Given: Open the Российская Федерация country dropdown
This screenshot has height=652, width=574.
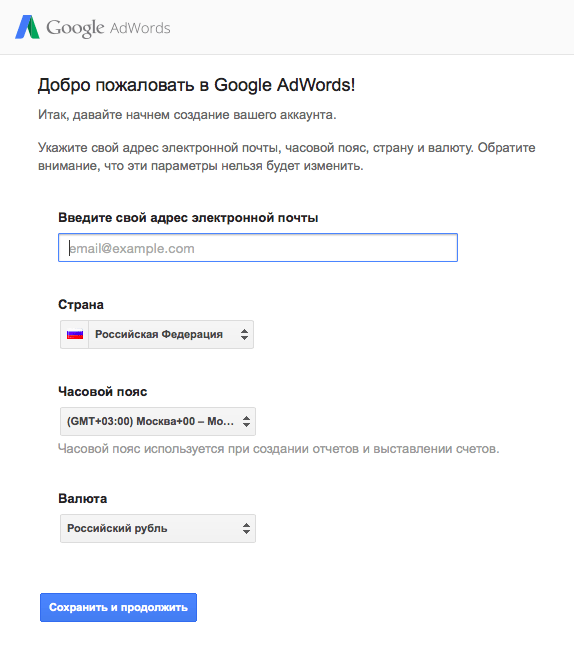Looking at the screenshot, I should [157, 334].
